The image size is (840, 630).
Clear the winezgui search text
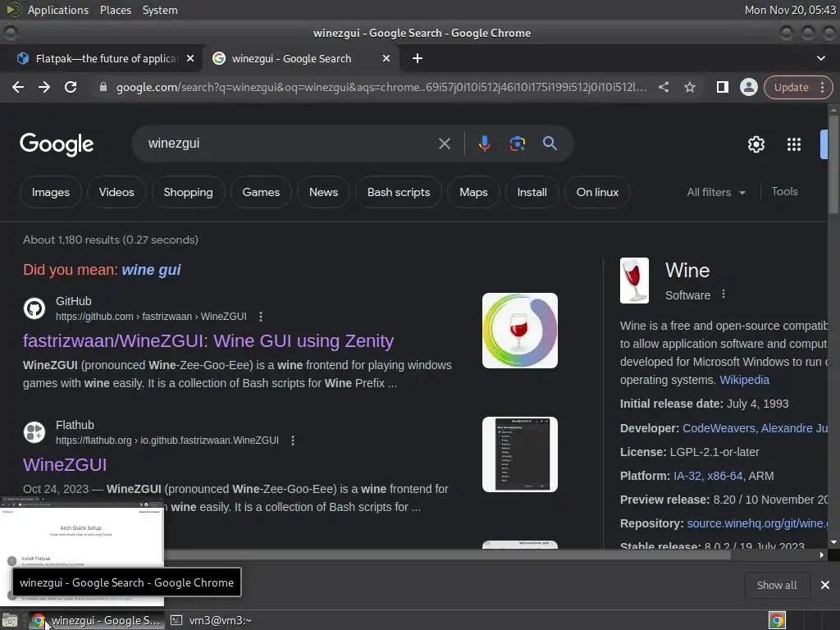tap(444, 144)
